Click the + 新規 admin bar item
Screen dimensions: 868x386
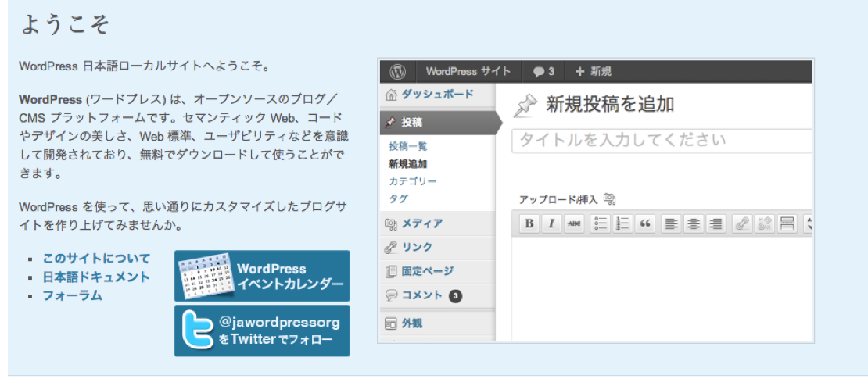coord(593,71)
